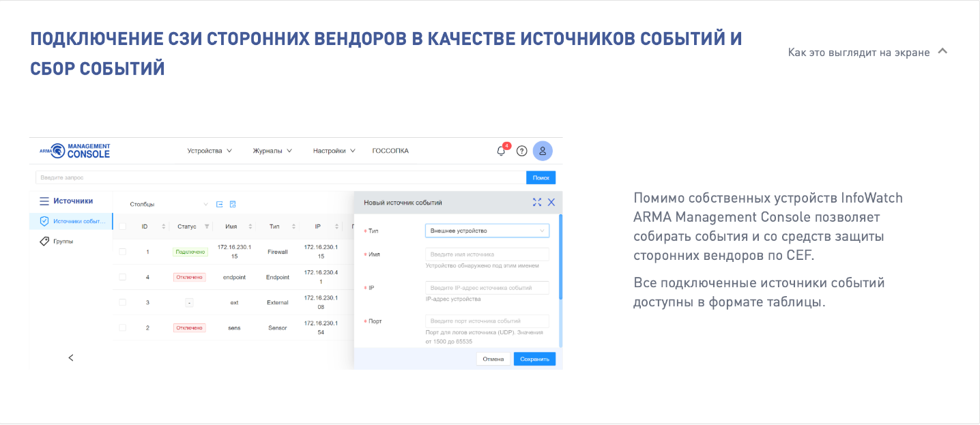Collapse the sidebar with the left arrow
This screenshot has width=980, height=425.
[71, 357]
